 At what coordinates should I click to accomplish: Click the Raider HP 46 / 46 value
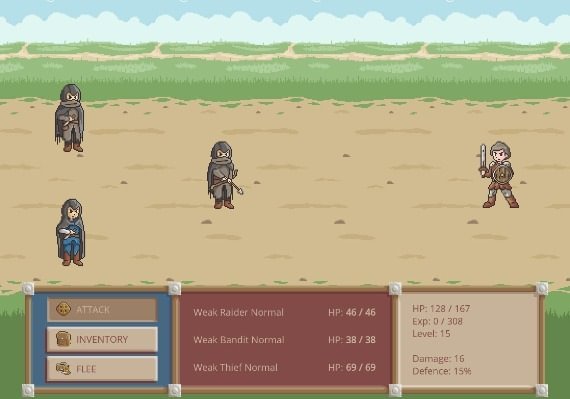tap(352, 313)
